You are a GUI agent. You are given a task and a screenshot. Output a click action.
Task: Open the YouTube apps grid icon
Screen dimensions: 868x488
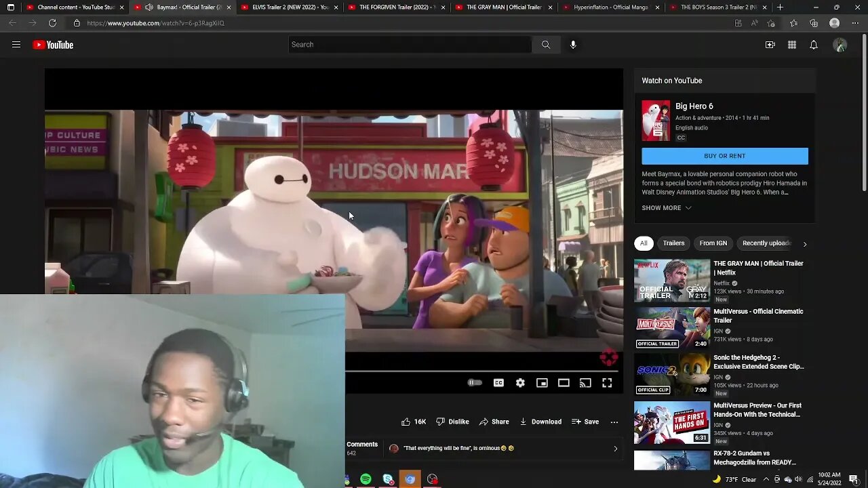tap(792, 45)
